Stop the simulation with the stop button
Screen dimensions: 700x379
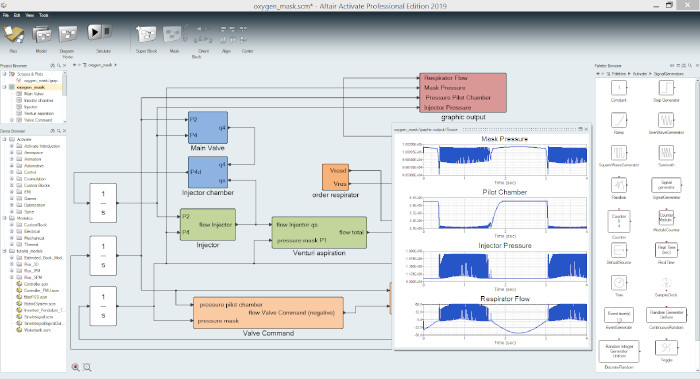tap(107, 32)
